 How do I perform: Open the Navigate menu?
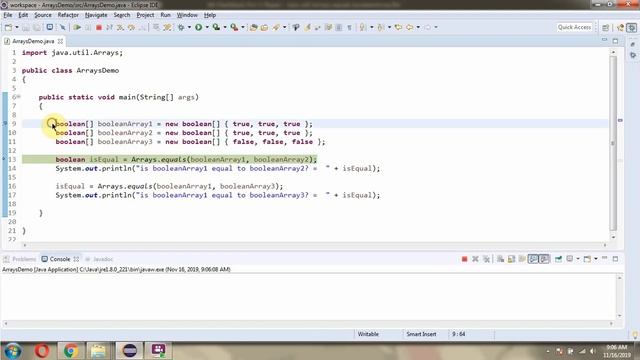click(96, 15)
